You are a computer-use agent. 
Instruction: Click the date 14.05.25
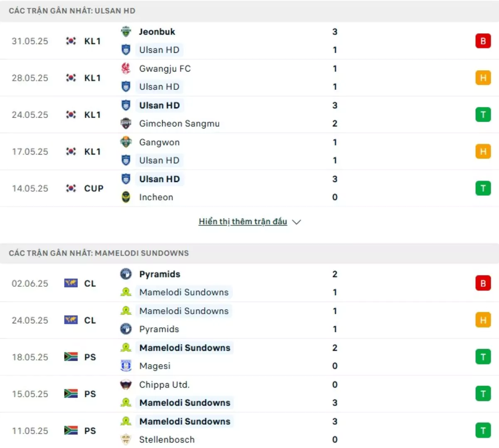click(x=30, y=189)
